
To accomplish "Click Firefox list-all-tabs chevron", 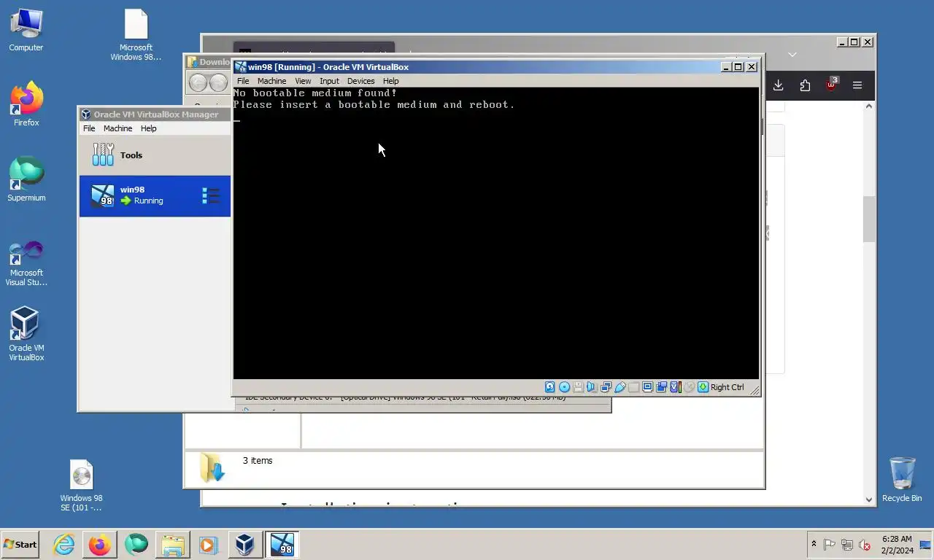I will click(x=792, y=55).
